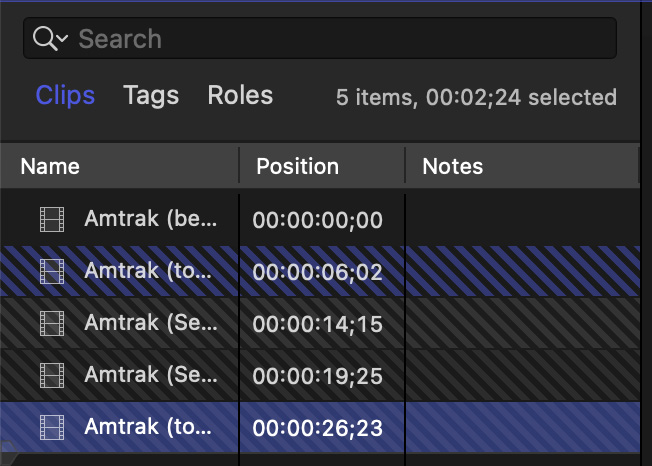
Task: Click the '5 items, 00:02;24 selected' status text
Action: point(475,98)
